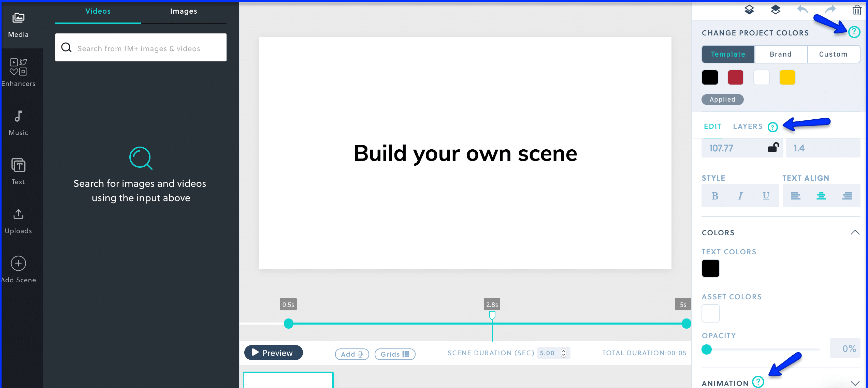Select the red template color swatch
The image size is (868, 388).
coord(735,77)
